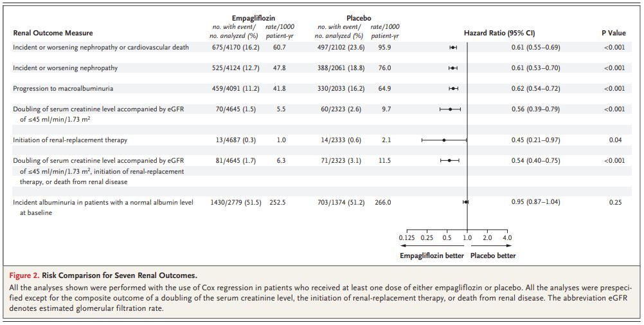
Task: Click the "Renal Outcome Measure" column header
Action: click(53, 33)
